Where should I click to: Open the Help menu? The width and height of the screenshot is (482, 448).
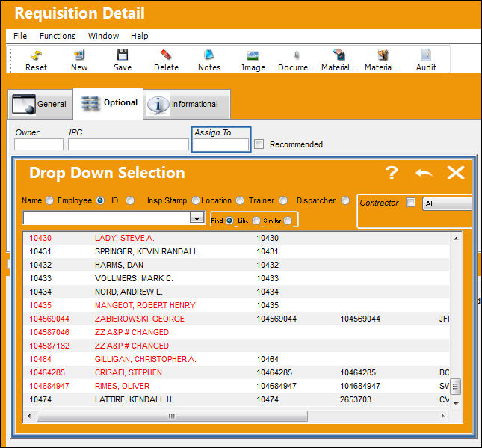coord(139,36)
